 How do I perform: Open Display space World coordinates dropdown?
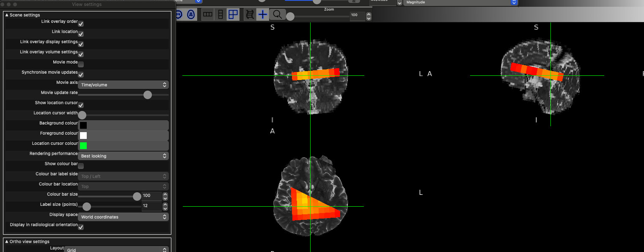(123, 217)
